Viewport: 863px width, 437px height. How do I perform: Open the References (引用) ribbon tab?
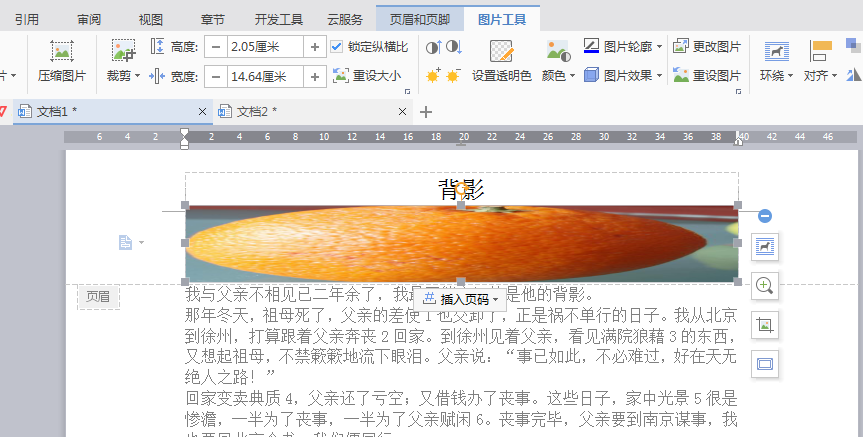click(x=26, y=20)
